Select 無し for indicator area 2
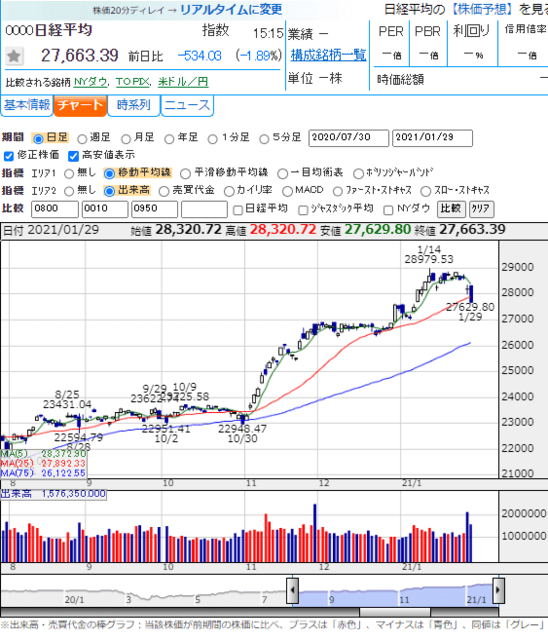548x640 pixels. (x=69, y=191)
